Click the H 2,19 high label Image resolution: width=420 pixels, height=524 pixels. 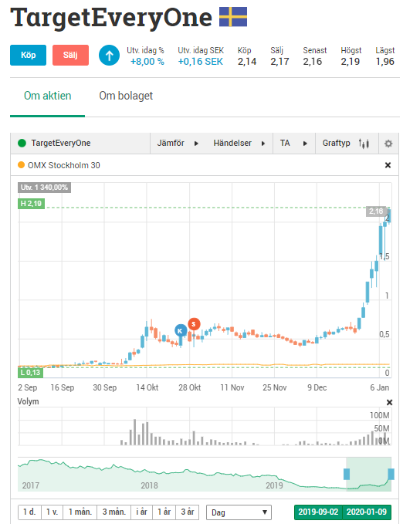tap(31, 204)
